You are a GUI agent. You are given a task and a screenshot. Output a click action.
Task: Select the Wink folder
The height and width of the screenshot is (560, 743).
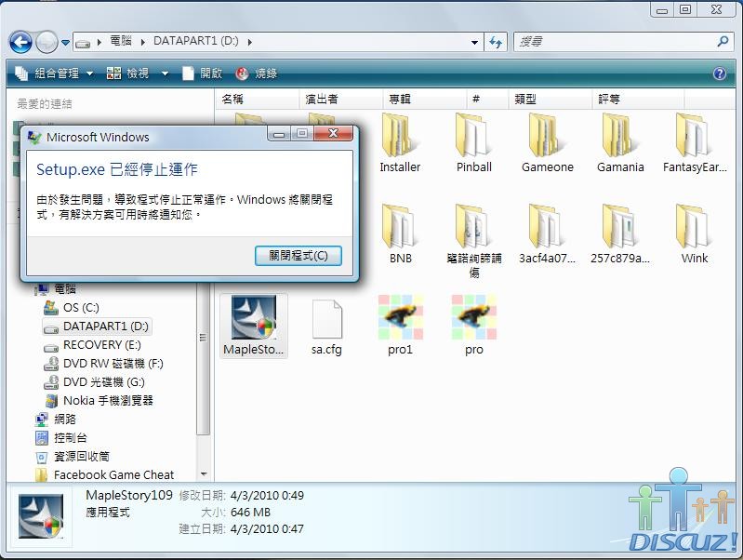(695, 233)
